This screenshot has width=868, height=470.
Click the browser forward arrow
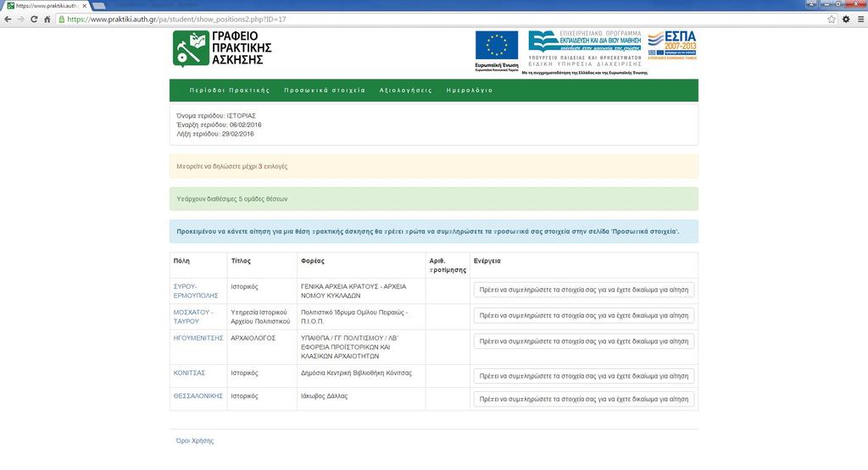[x=20, y=19]
